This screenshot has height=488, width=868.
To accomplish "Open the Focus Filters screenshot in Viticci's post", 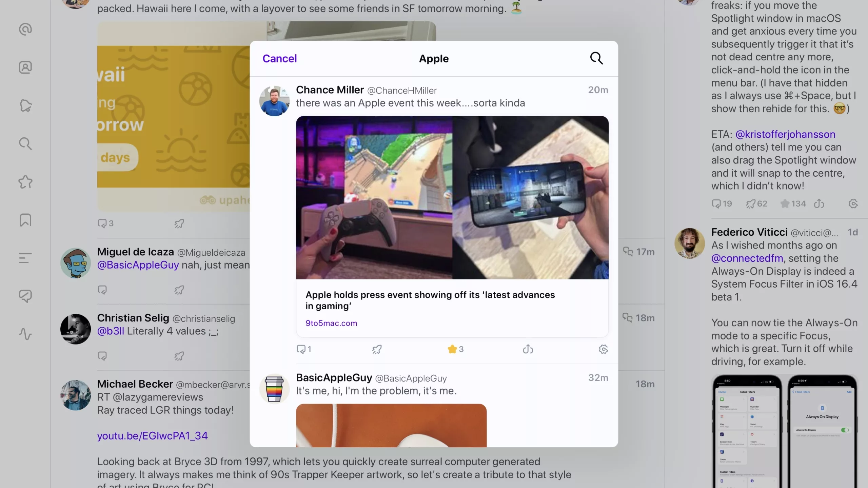I will pyautogui.click(x=747, y=431).
